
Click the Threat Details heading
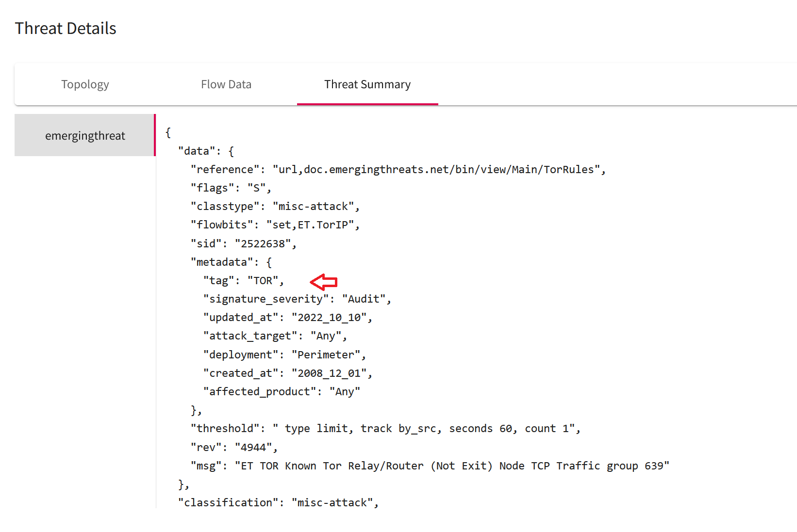pyautogui.click(x=66, y=28)
